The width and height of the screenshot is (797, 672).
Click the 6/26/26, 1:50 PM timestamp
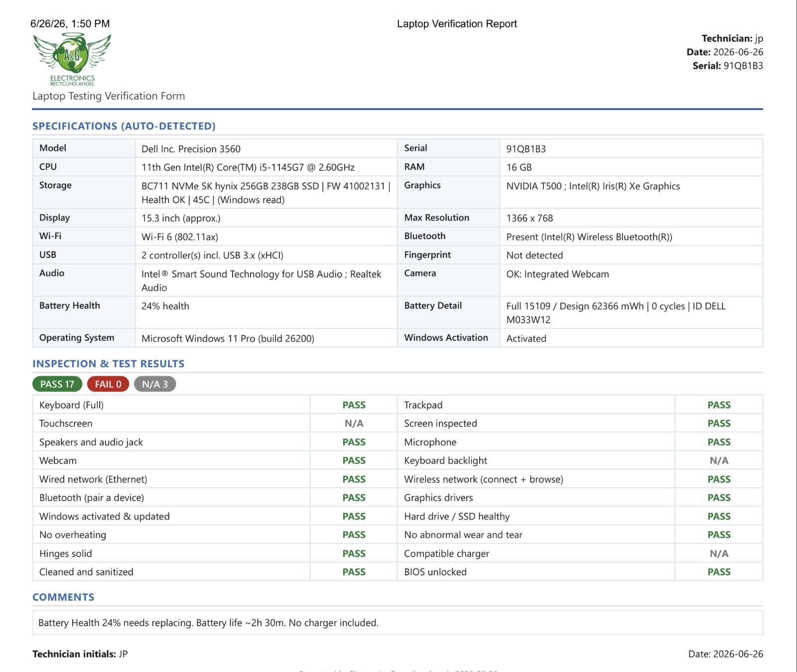point(70,24)
